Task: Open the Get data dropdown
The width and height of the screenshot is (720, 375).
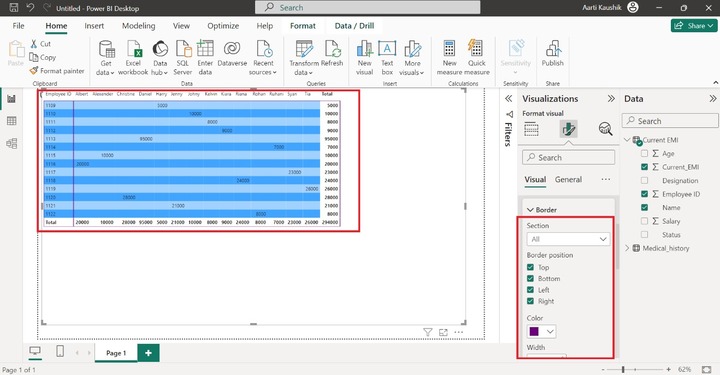Action: pyautogui.click(x=106, y=57)
